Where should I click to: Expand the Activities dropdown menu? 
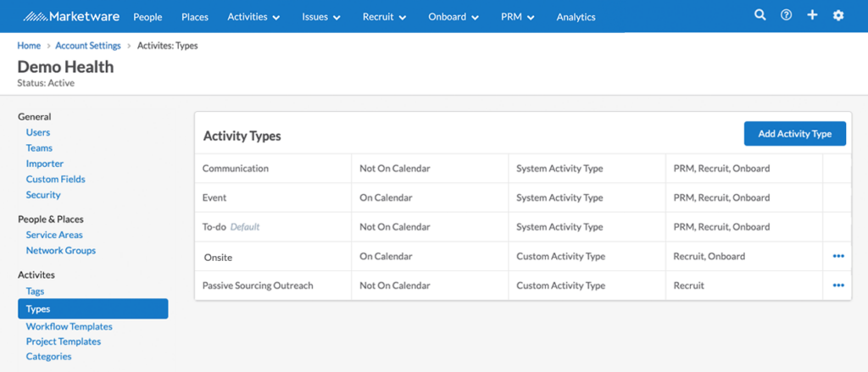pyautogui.click(x=253, y=17)
